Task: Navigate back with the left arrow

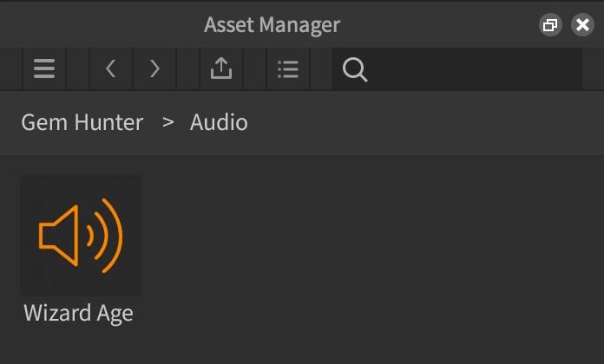Action: click(x=111, y=69)
